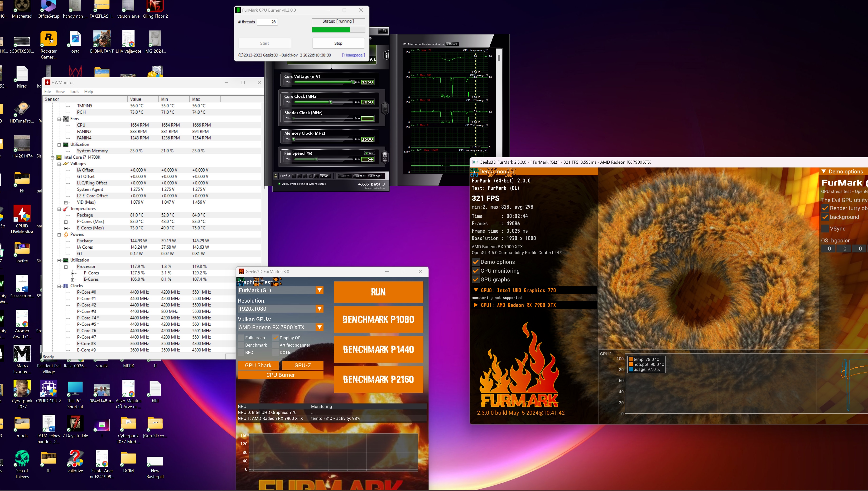Toggle the VSync checkbox in Demo options
The width and height of the screenshot is (868, 491).
click(825, 229)
